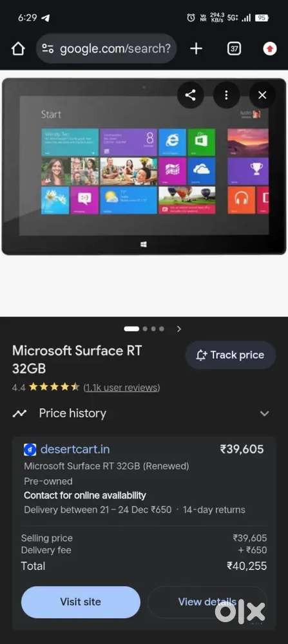Expand the Price history section
288x644 pixels.
pos(265,413)
